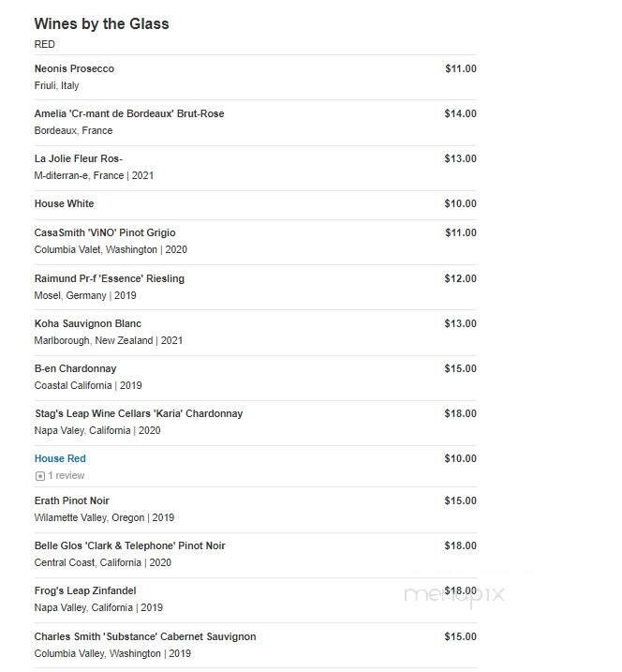Click the $18.00 price for Stag's Leap Chardonnay
The image size is (622, 672).
(x=460, y=413)
